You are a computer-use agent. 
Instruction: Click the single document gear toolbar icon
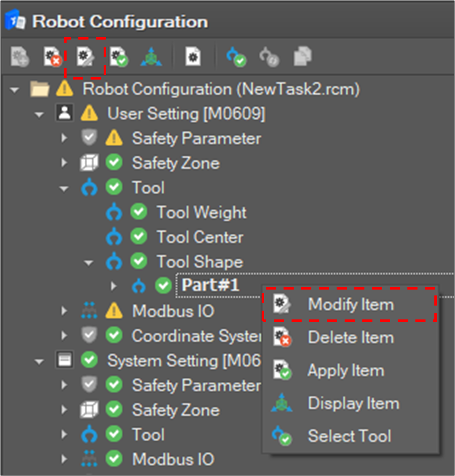[193, 57]
